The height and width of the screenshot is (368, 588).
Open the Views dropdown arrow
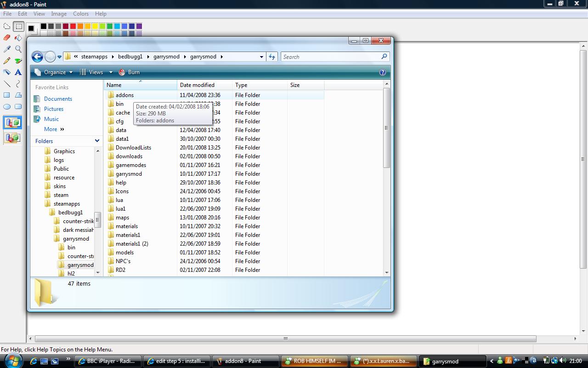coord(111,72)
